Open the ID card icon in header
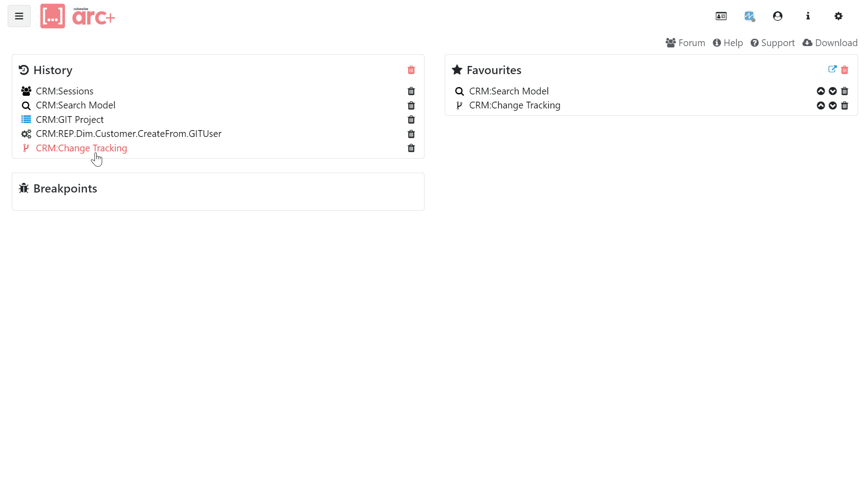This screenshot has width=868, height=488. (721, 16)
